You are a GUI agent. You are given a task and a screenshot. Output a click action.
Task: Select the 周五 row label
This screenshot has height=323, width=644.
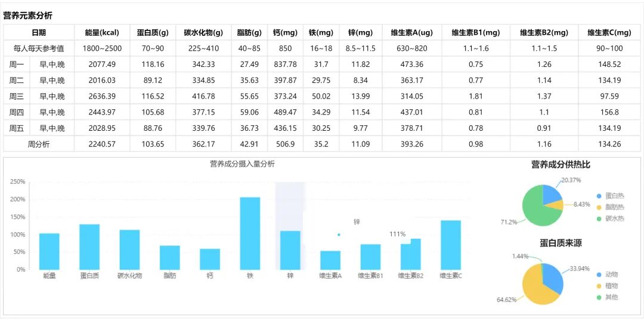click(17, 128)
